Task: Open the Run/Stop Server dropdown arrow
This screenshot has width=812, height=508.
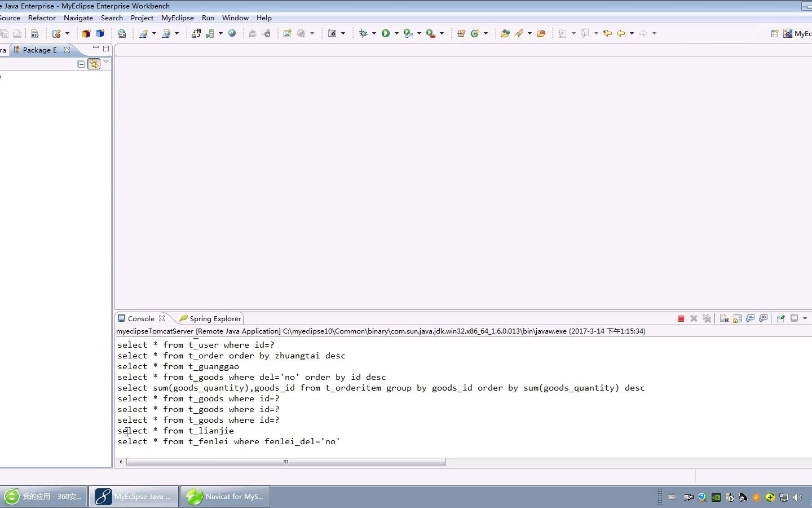Action: pyautogui.click(x=220, y=33)
